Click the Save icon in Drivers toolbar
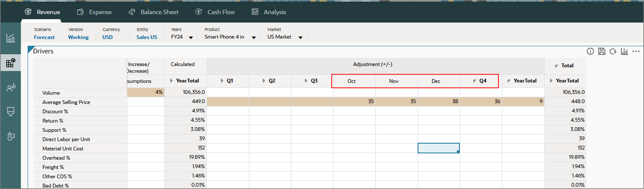The height and width of the screenshot is (189, 644). (x=601, y=52)
